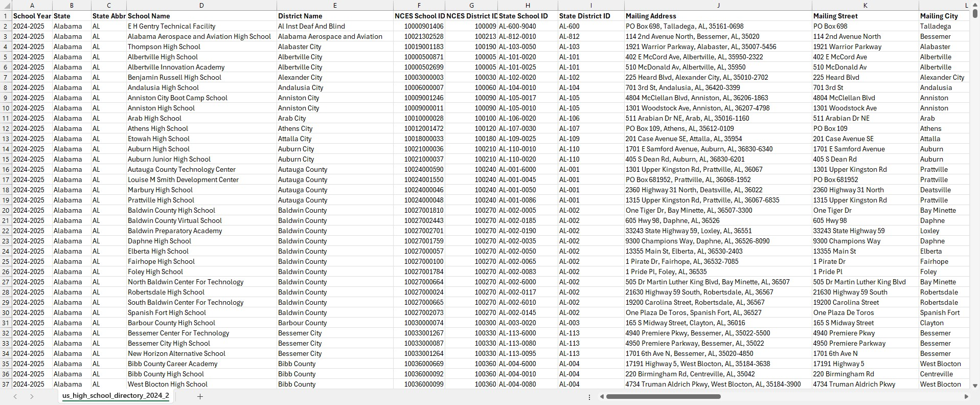Click the vertical scrollbar thumb

click(x=975, y=14)
